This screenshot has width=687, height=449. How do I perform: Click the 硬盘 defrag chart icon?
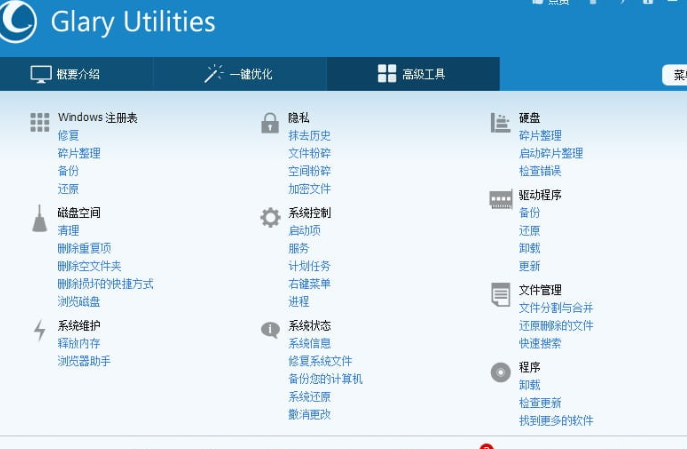(x=501, y=123)
